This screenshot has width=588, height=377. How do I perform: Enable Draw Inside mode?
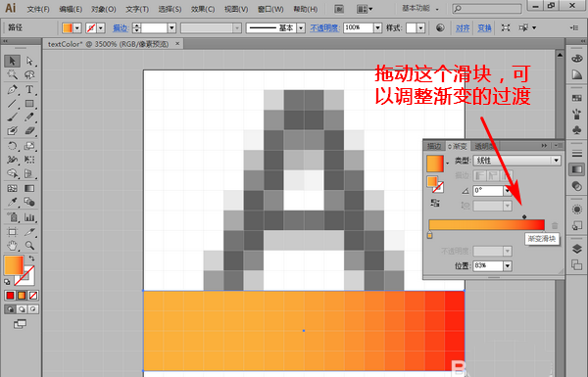pos(33,309)
